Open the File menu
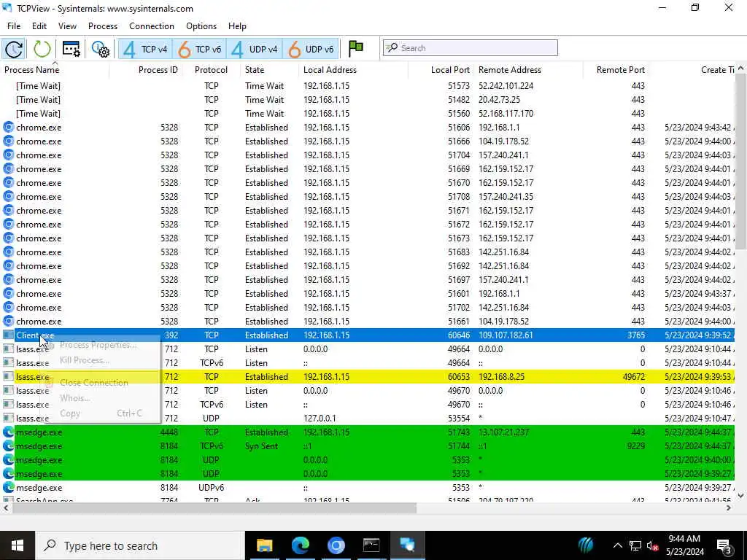Image resolution: width=747 pixels, height=560 pixels. coord(14,26)
